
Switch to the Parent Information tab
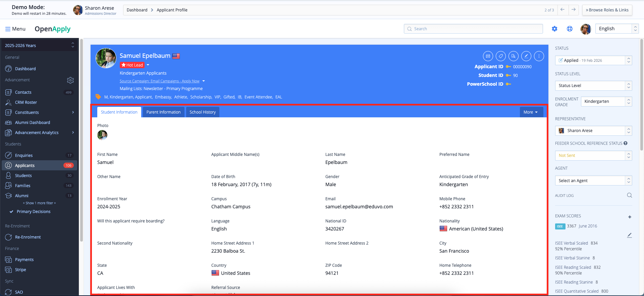[x=163, y=112]
